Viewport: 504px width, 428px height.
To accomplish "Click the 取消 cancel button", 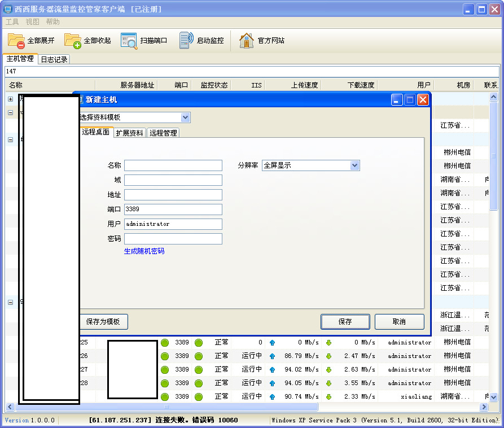I will coord(399,321).
